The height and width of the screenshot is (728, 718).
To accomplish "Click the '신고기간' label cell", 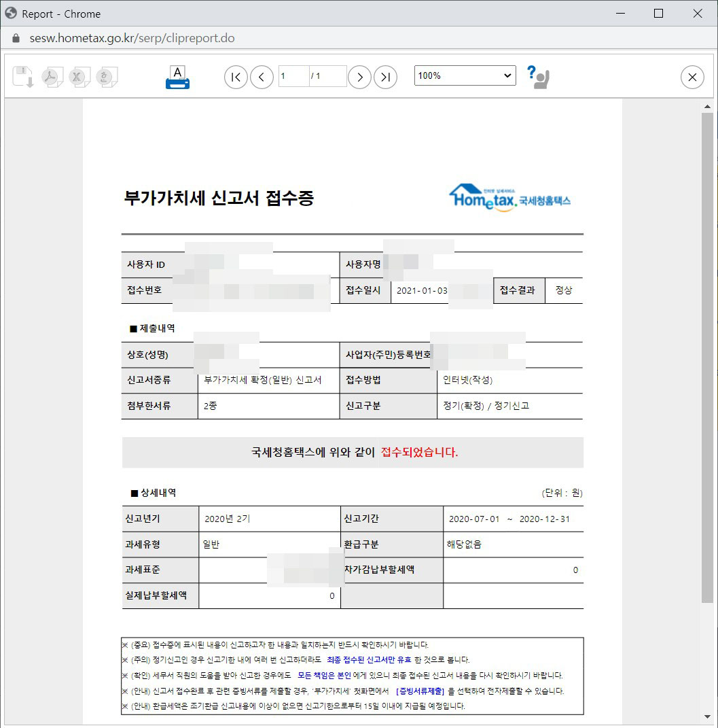I will point(392,519).
